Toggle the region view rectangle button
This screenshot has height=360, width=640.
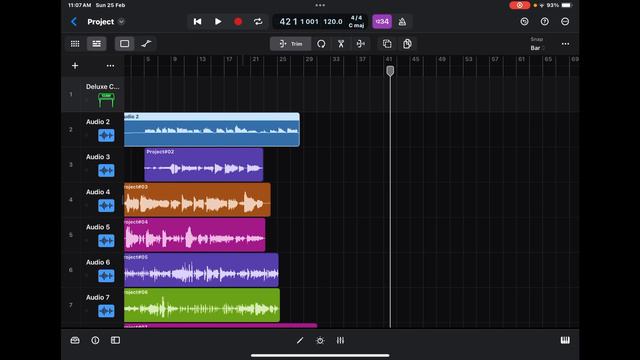[x=124, y=44]
